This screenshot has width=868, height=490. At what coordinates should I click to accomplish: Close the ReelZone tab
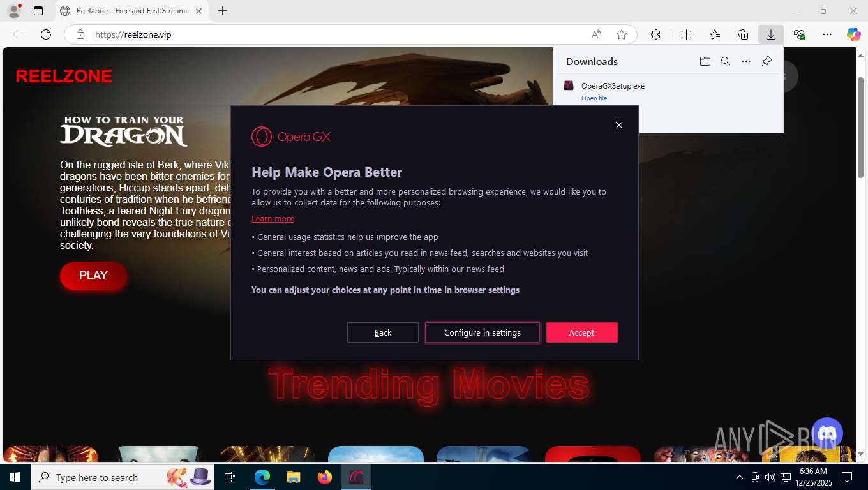coord(198,11)
